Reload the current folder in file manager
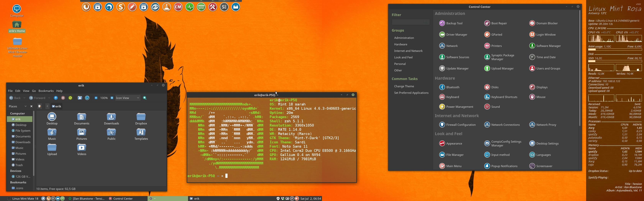 [70, 98]
